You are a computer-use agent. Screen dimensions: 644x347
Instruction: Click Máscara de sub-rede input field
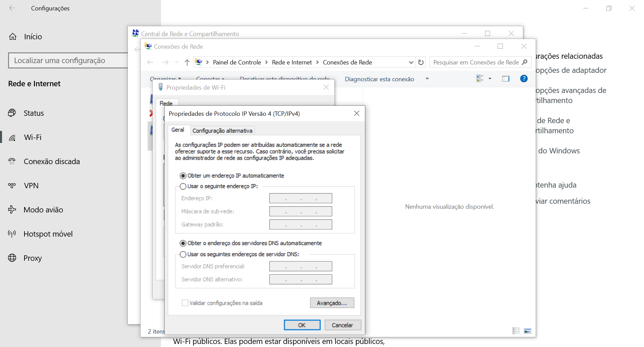pos(301,211)
